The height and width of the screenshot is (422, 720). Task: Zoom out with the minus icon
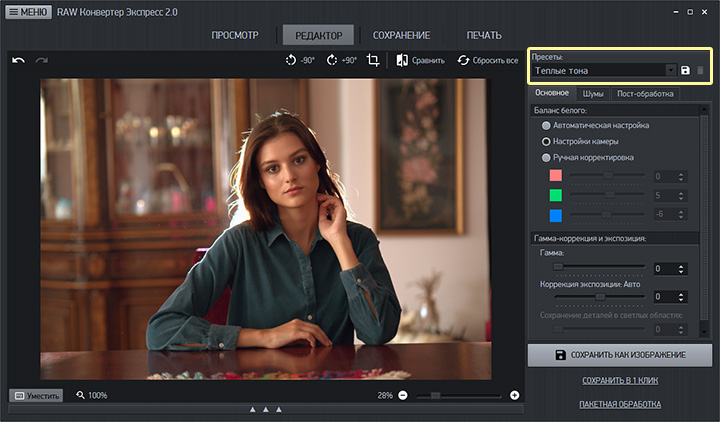coord(403,395)
